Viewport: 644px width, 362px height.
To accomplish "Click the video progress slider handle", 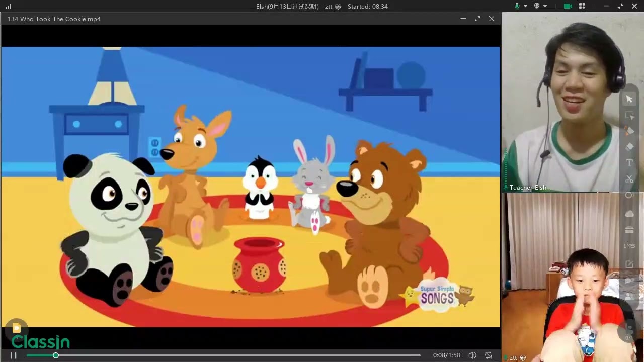I will pos(56,355).
